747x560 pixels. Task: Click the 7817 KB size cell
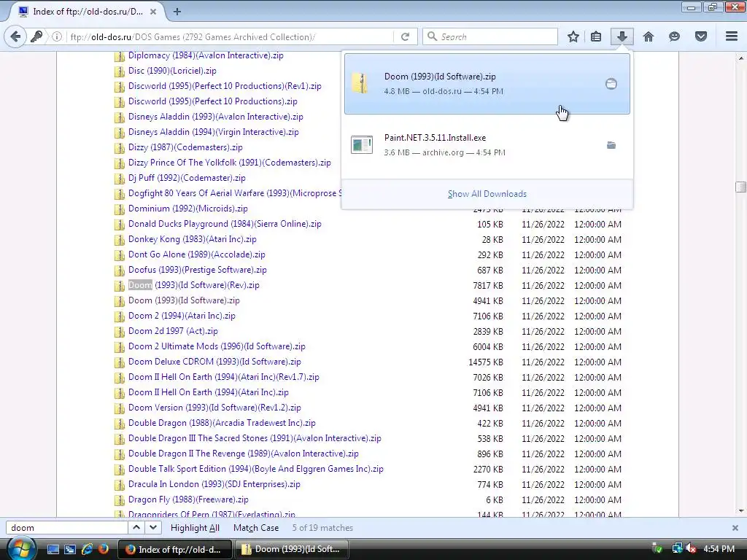[488, 285]
